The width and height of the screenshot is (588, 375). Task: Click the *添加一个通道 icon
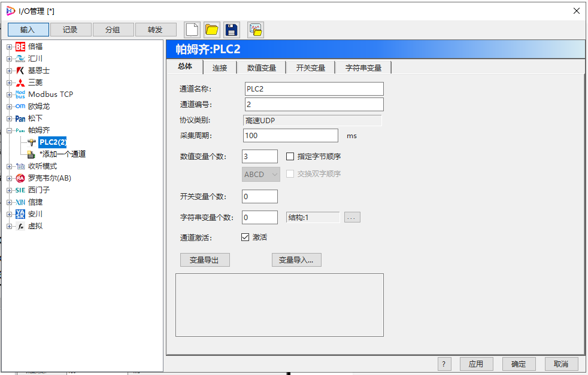tap(32, 154)
